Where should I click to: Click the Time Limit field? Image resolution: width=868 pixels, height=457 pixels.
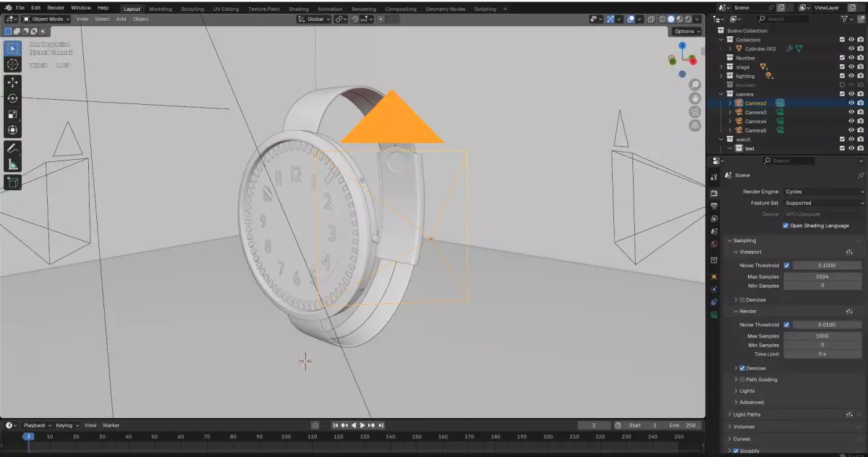(x=822, y=354)
